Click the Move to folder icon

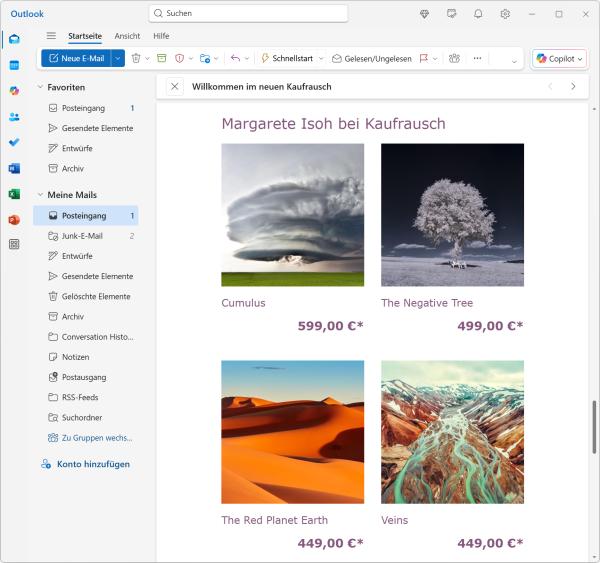(x=205, y=58)
